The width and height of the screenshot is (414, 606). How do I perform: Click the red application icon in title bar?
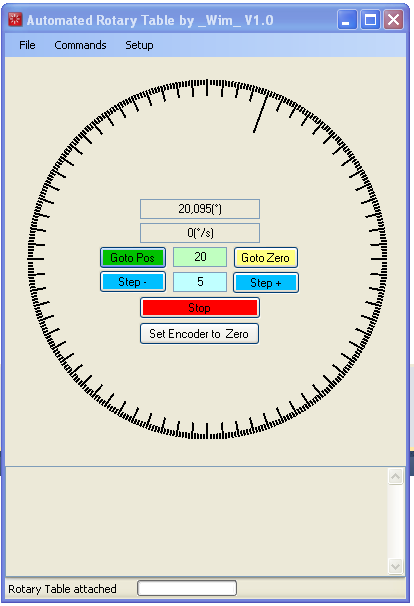(15, 19)
